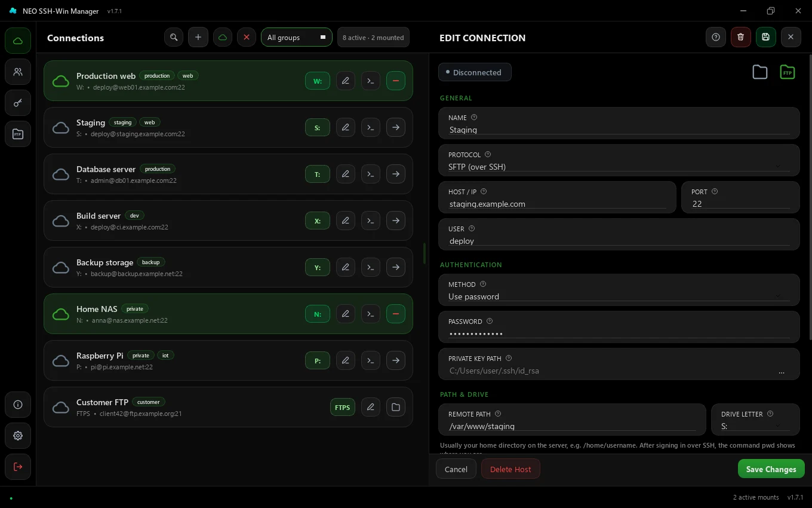Click the 8 active · 2 mounted status
The image size is (812, 508).
point(373,37)
